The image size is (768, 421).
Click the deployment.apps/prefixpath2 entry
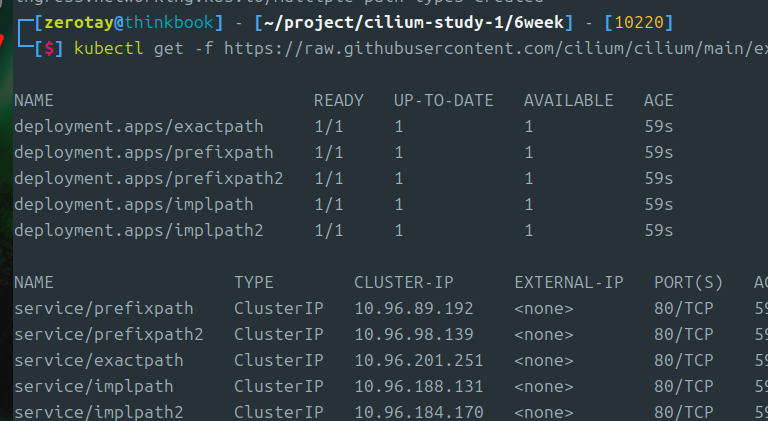pyautogui.click(x=149, y=179)
